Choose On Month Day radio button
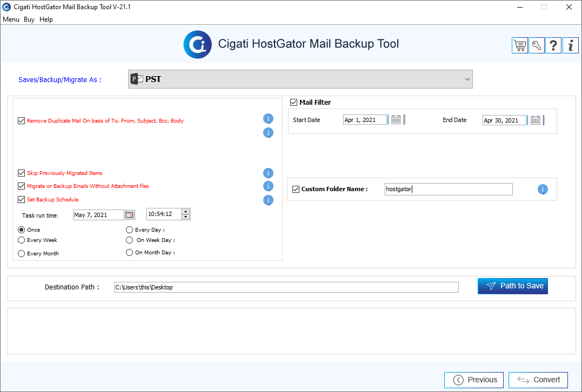This screenshot has width=582, height=392. click(130, 253)
